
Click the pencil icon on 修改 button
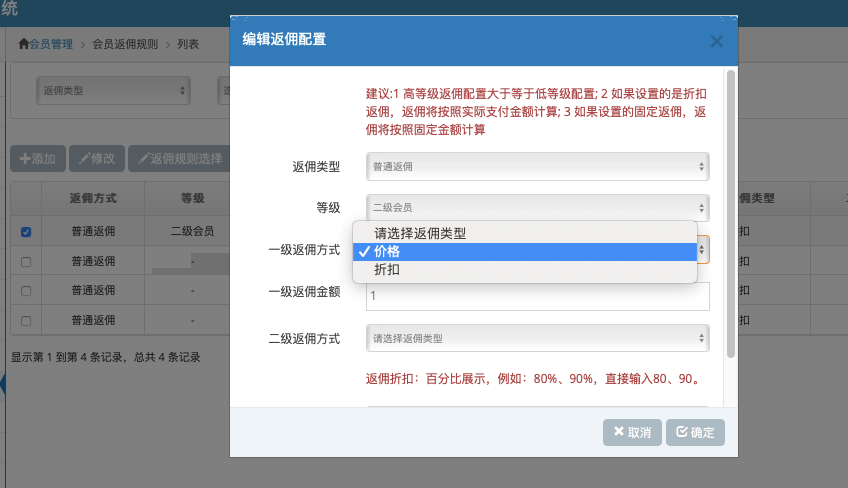[x=84, y=159]
